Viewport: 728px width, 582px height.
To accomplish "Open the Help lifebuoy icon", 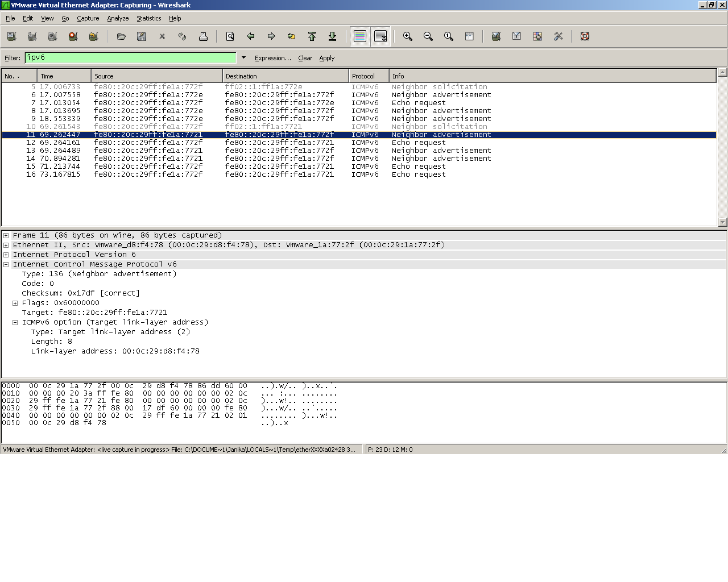I will (x=585, y=36).
